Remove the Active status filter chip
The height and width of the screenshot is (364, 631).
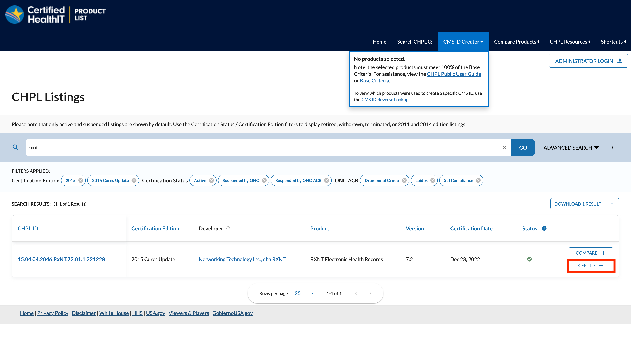(211, 181)
